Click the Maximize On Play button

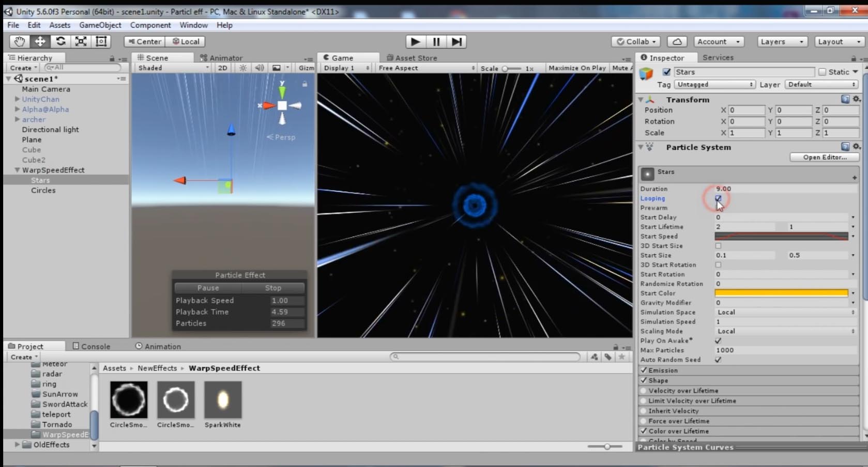pos(576,68)
